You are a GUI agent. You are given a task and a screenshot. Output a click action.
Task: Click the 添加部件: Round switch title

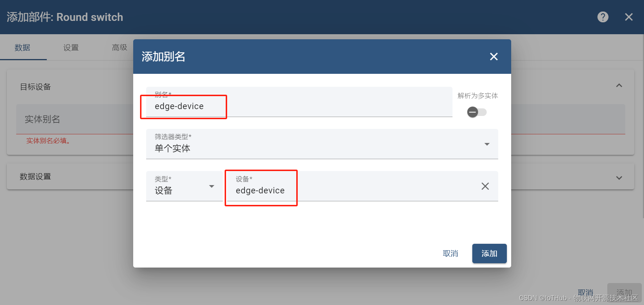[x=65, y=17]
